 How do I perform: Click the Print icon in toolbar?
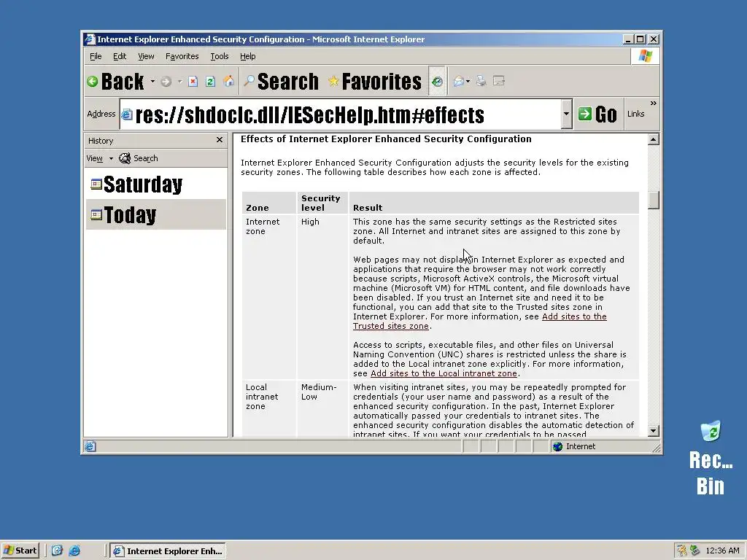click(481, 82)
